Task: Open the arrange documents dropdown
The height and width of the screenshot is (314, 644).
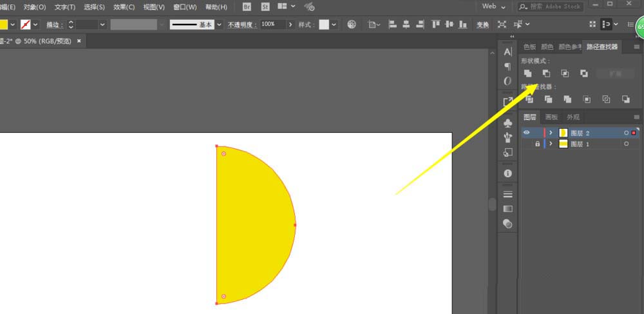Action: coord(287,6)
